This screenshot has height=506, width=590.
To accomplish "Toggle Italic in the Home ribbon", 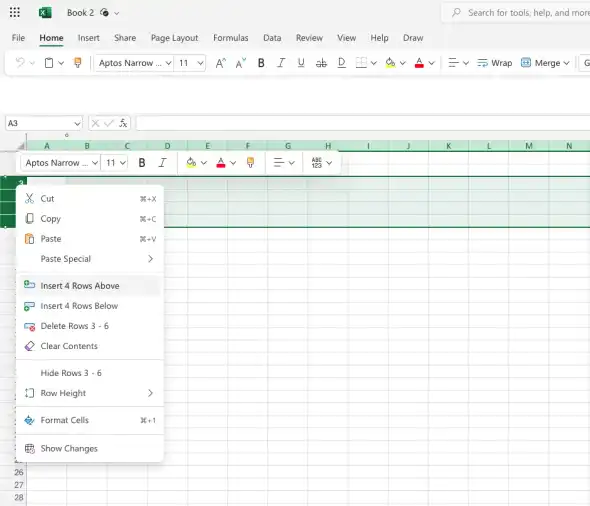I will click(281, 63).
